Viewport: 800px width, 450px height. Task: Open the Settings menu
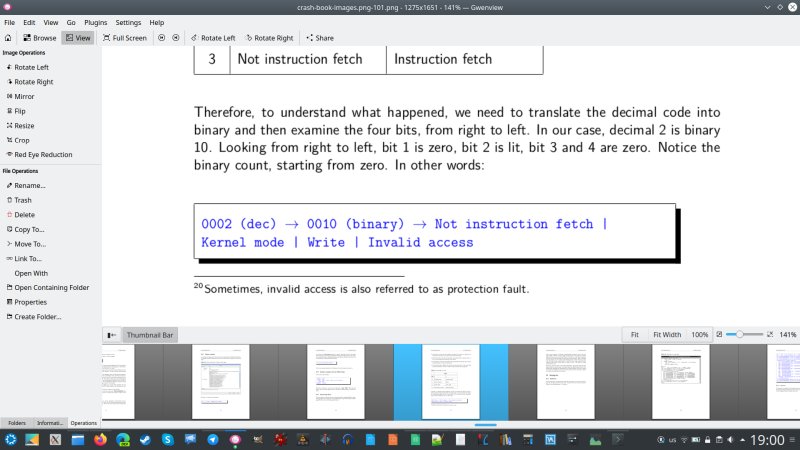pyautogui.click(x=128, y=22)
